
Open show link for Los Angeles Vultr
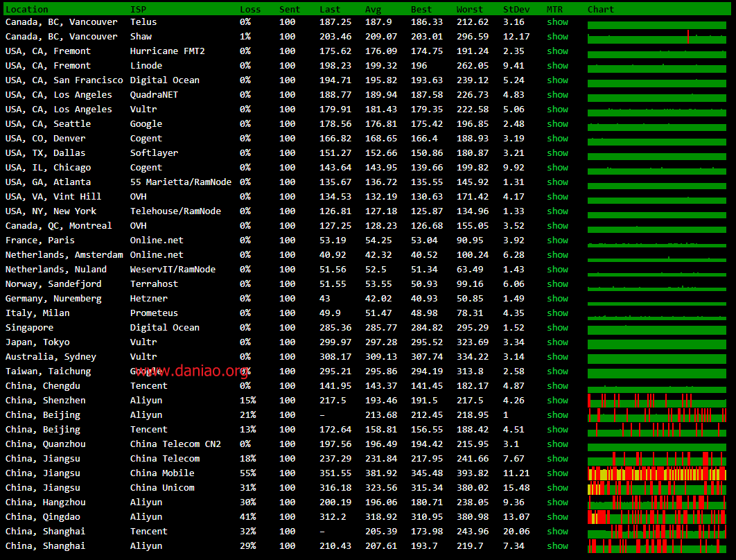(557, 110)
